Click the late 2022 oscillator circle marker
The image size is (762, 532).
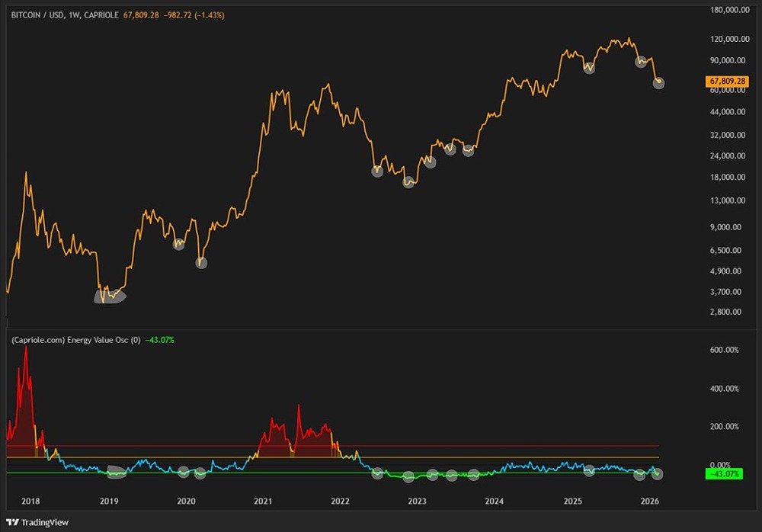(408, 477)
